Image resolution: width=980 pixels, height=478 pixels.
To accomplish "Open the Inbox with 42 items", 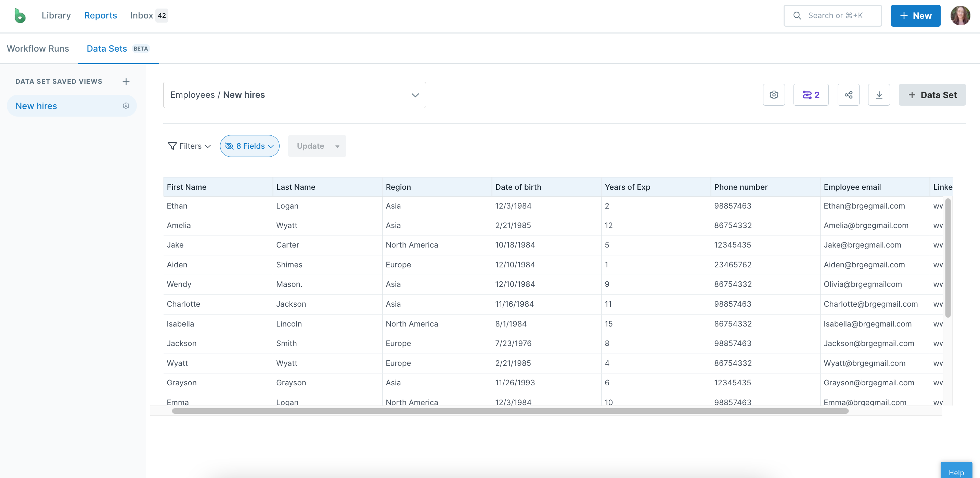I will pos(141,15).
